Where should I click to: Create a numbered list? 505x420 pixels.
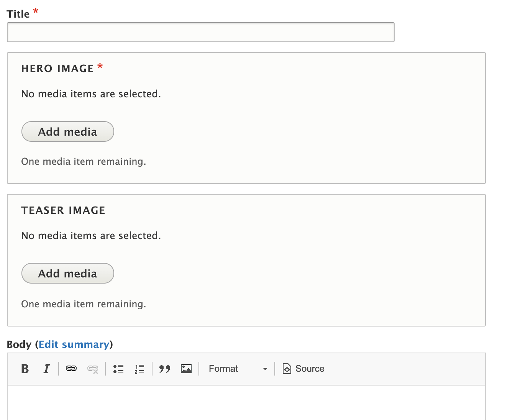pyautogui.click(x=139, y=369)
